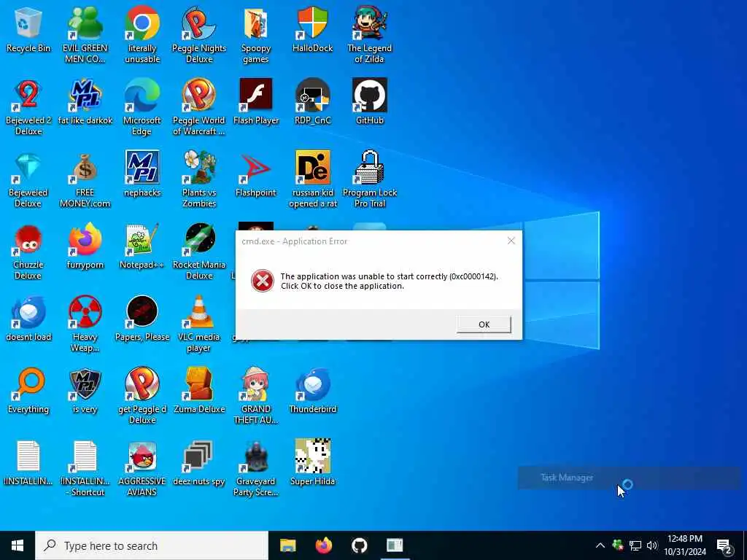
Task: Open Bejeweled 2 Deluxe shortcut
Action: click(28, 106)
